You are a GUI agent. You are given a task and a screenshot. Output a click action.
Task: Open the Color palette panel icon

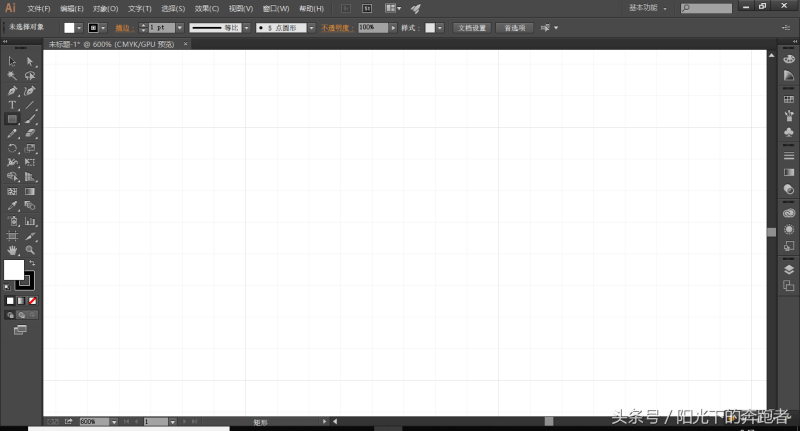coord(789,59)
